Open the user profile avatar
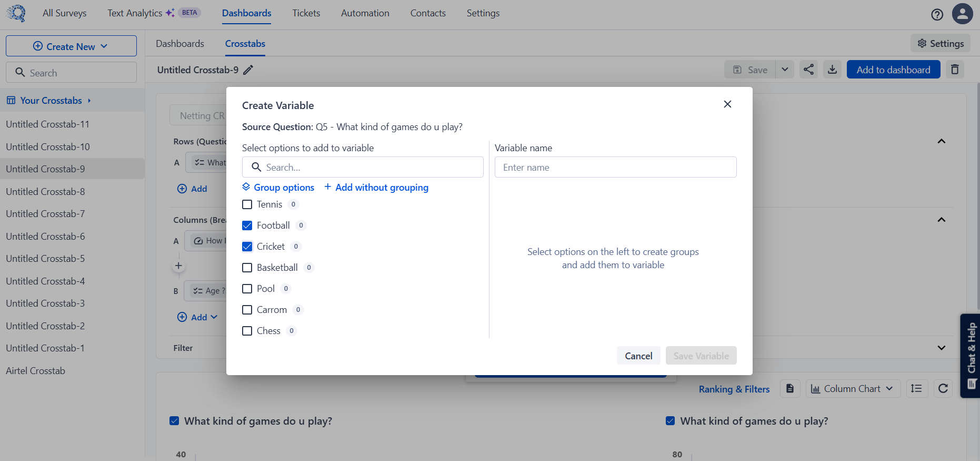Viewport: 980px width, 461px height. click(x=962, y=14)
